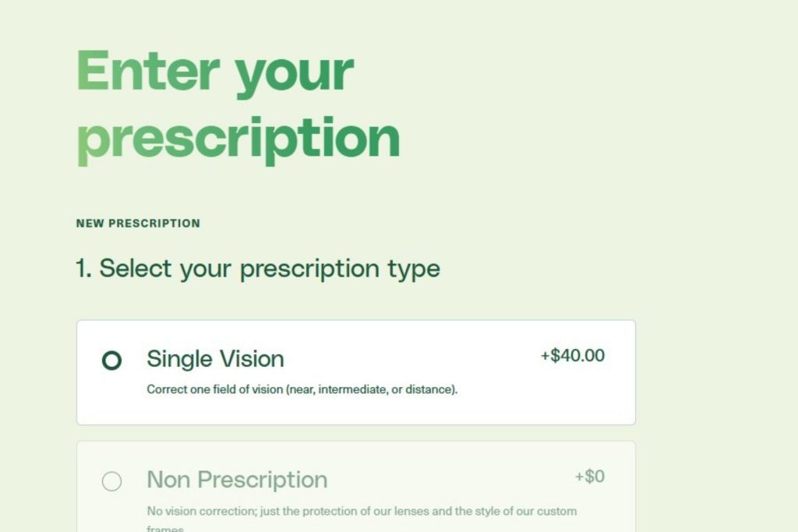Click the Single Vision title text
The height and width of the screenshot is (532, 798).
coord(215,359)
